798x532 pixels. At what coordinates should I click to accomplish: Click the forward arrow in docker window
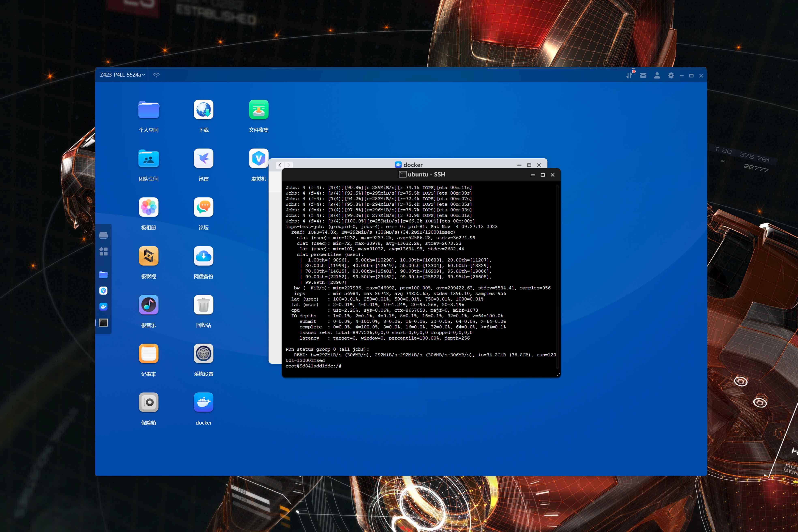pyautogui.click(x=289, y=165)
